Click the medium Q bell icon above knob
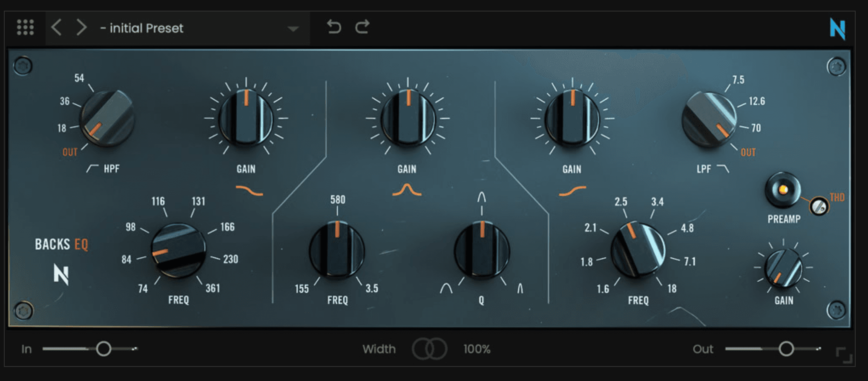 coord(482,197)
